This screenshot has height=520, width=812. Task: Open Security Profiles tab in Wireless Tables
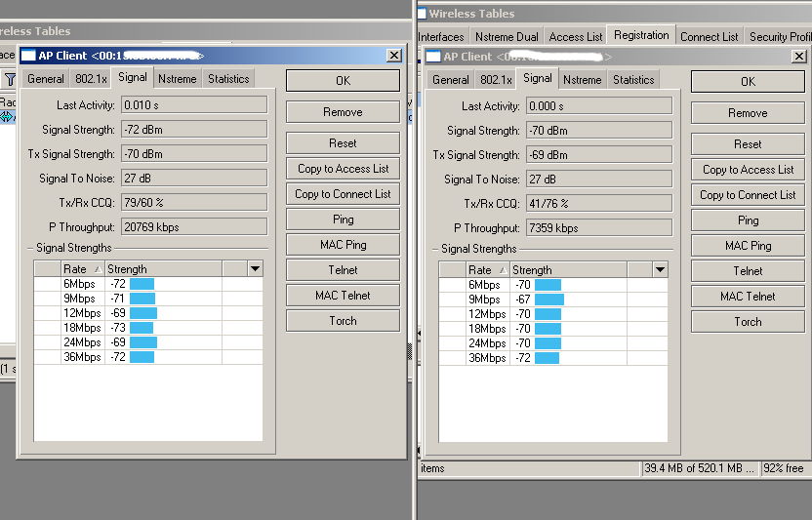(779, 37)
